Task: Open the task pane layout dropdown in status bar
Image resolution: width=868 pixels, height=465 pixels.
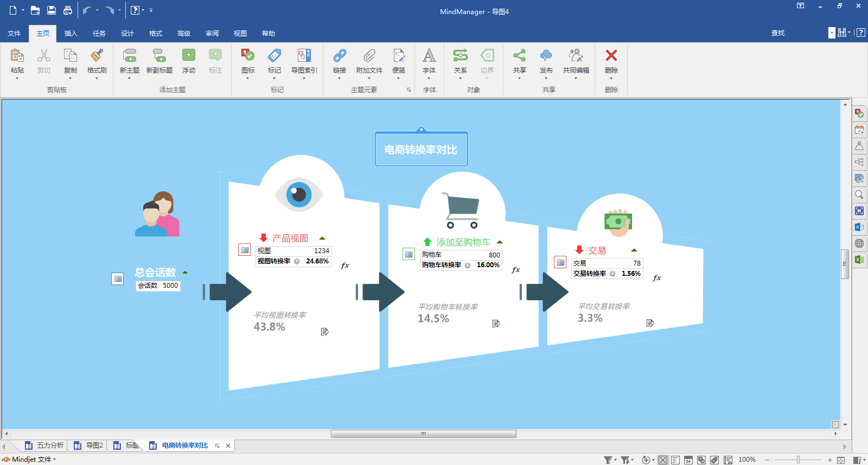Action: pyautogui.click(x=860, y=460)
